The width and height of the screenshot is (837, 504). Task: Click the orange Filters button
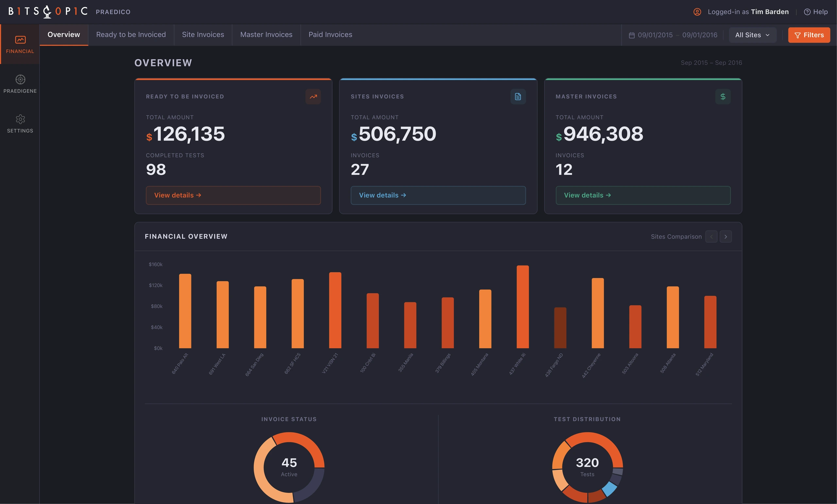tap(809, 35)
